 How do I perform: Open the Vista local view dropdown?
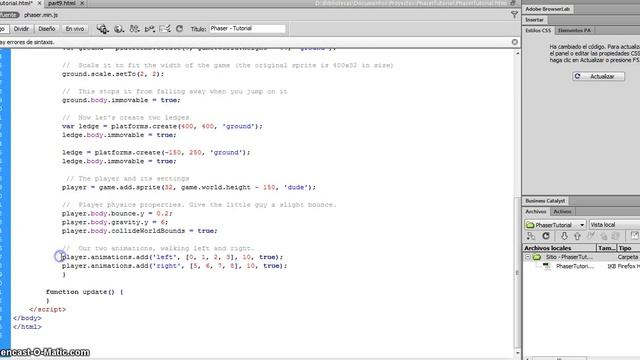pyautogui.click(x=614, y=225)
